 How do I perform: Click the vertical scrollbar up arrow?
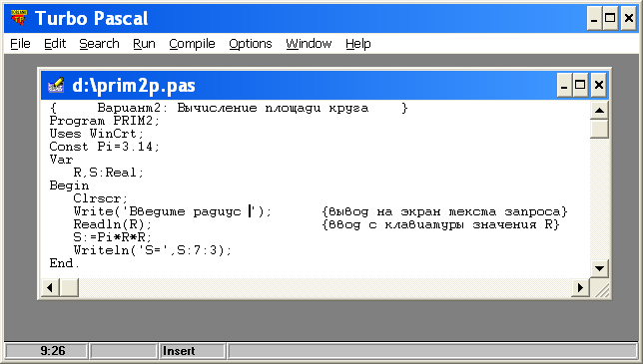[x=599, y=110]
